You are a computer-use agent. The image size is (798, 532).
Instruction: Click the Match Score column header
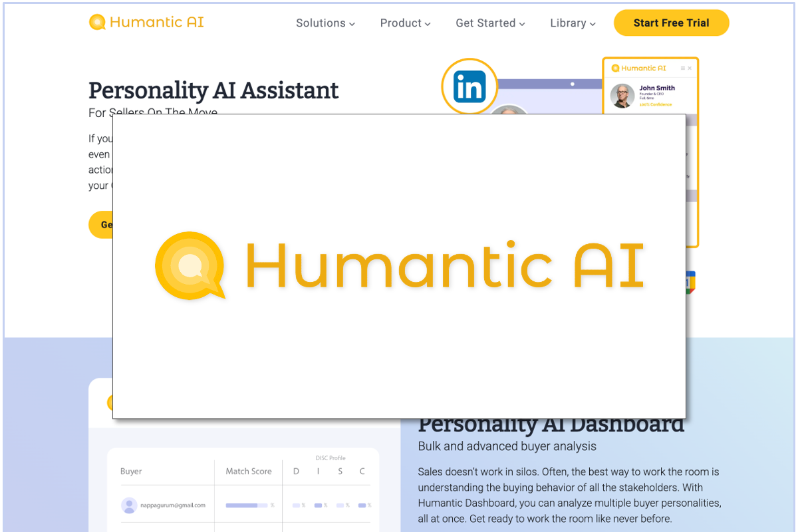(249, 471)
